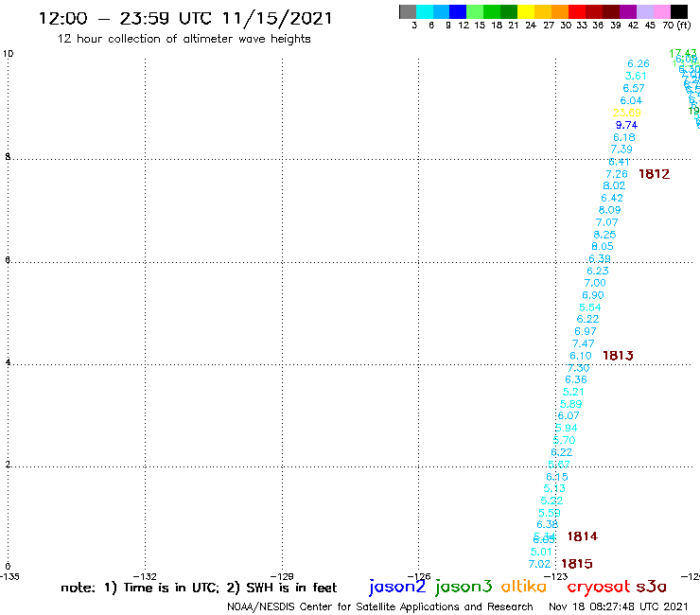Click the 7.39 wave height reading

(x=621, y=149)
